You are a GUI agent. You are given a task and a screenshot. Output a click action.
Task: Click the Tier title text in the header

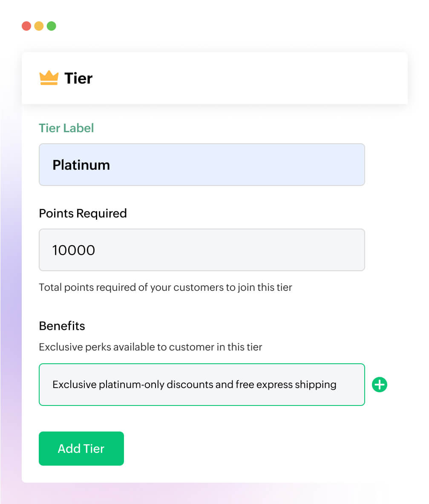click(78, 78)
